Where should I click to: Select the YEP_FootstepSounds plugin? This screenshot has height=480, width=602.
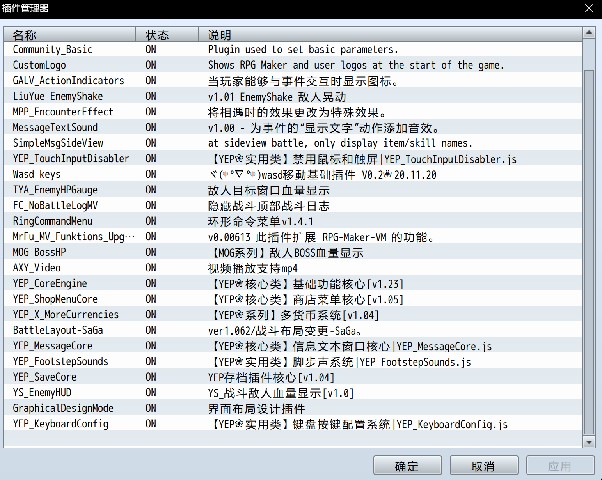coord(293,361)
